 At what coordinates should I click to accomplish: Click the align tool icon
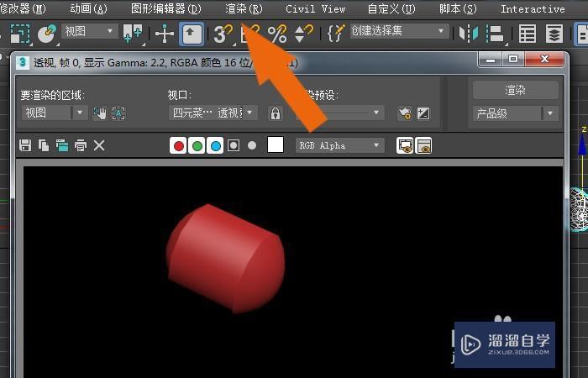pyautogui.click(x=495, y=34)
